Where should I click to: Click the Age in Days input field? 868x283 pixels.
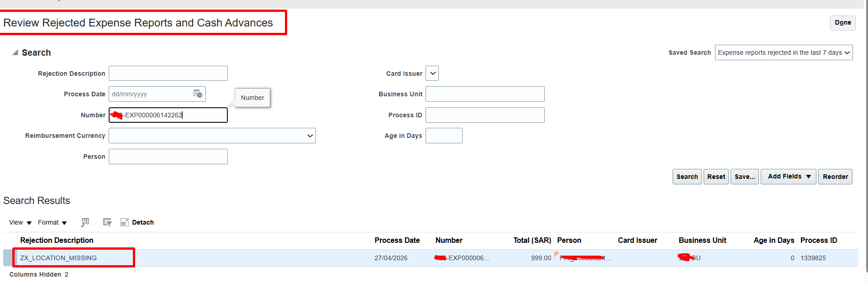(444, 136)
